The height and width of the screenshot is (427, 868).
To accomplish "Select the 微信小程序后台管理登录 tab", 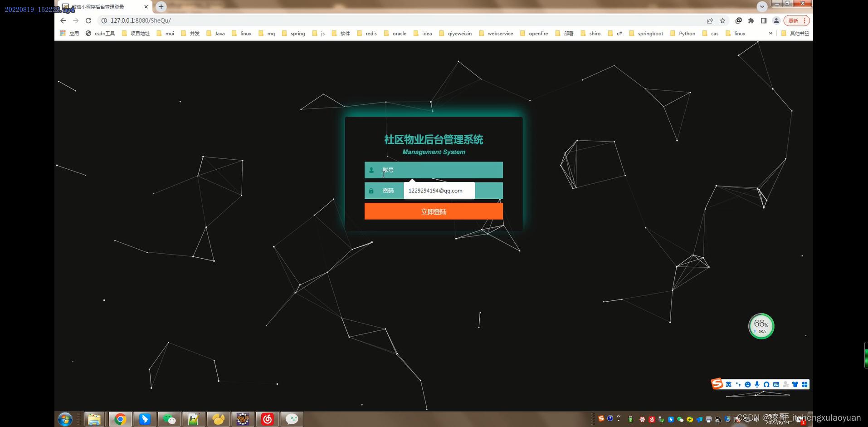I will [x=104, y=7].
